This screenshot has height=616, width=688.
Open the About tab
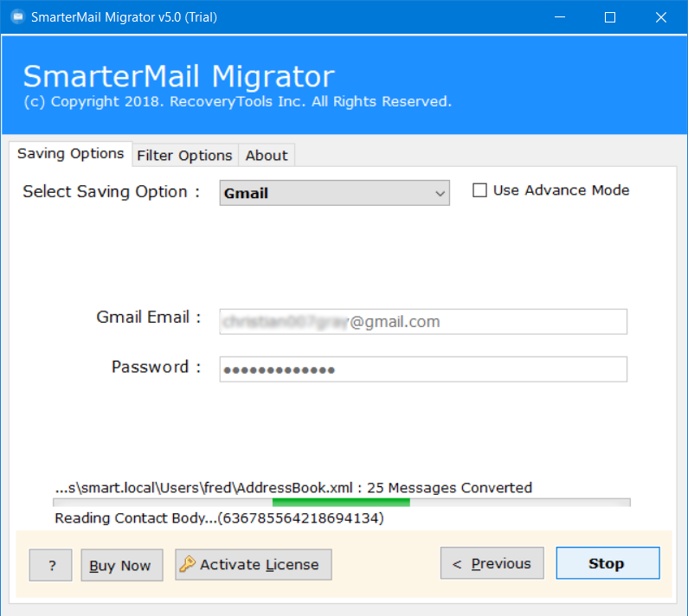(x=267, y=156)
